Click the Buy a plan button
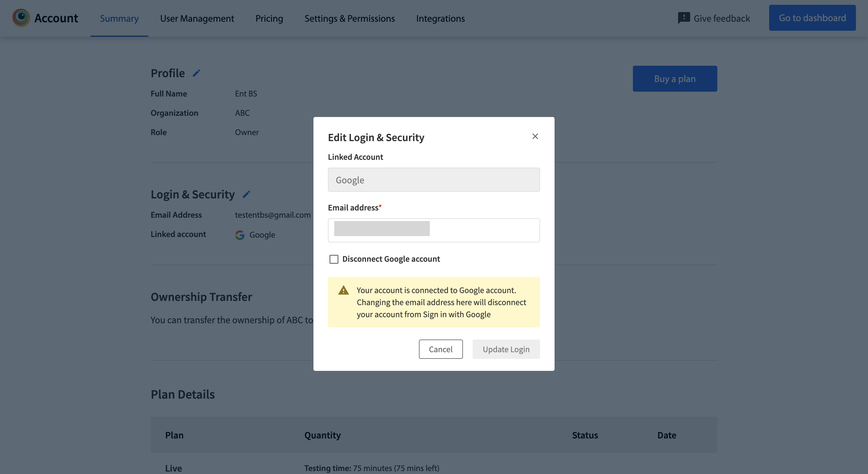 675,79
